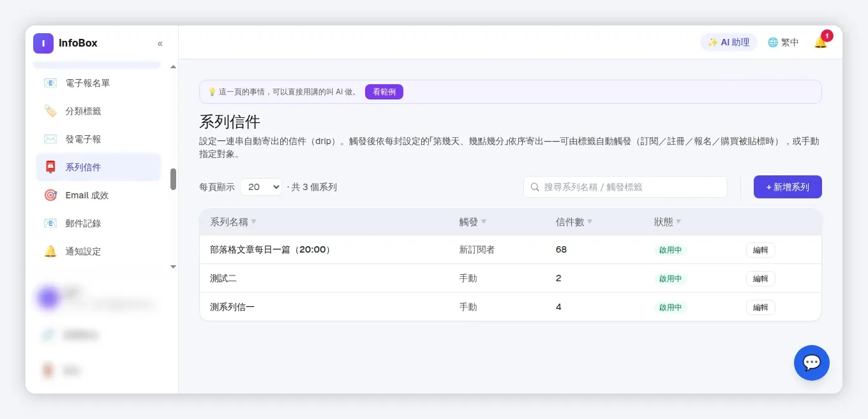Select 系列信件 in the sidebar
The image size is (868, 419).
98,167
